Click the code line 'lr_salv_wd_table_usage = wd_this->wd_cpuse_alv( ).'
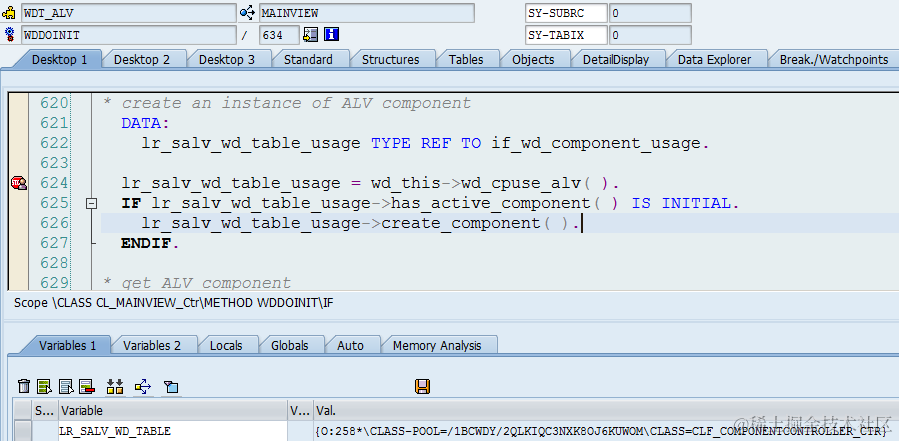This screenshot has height=441, width=899. 370,184
